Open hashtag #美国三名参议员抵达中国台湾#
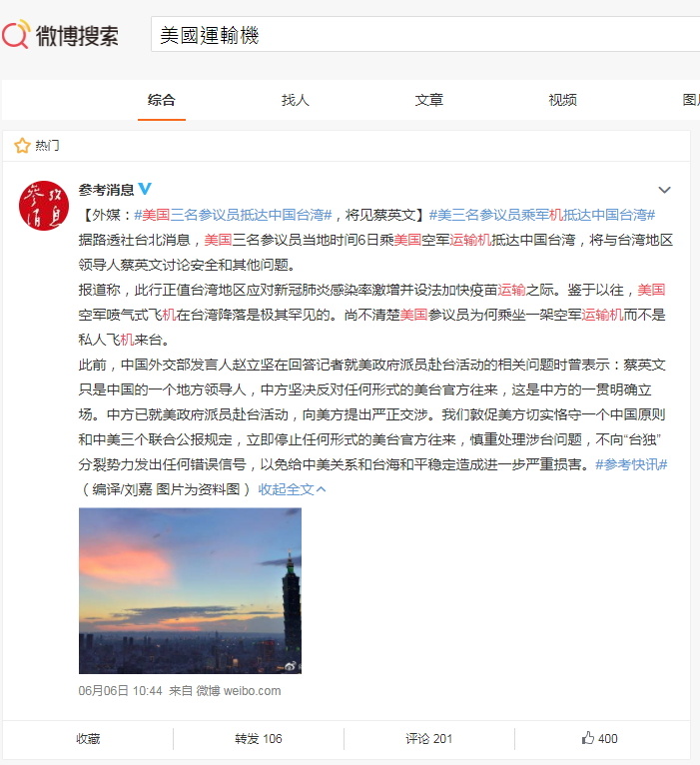The image size is (700, 765). 233,215
